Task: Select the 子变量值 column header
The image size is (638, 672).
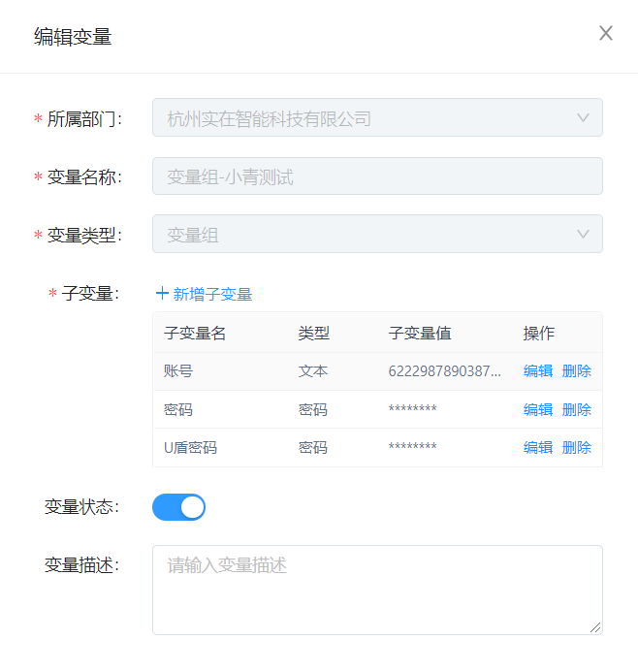Action: [419, 334]
